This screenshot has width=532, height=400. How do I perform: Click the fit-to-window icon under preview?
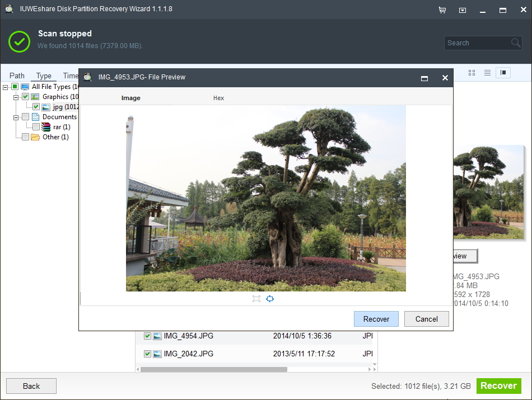(270, 299)
